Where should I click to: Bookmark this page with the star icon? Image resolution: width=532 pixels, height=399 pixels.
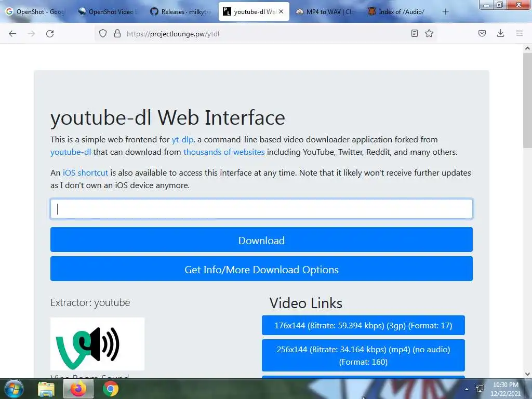(429, 34)
